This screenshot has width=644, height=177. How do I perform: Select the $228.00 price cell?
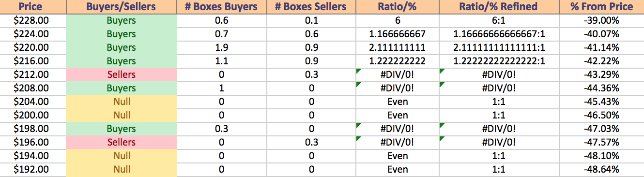click(x=33, y=21)
